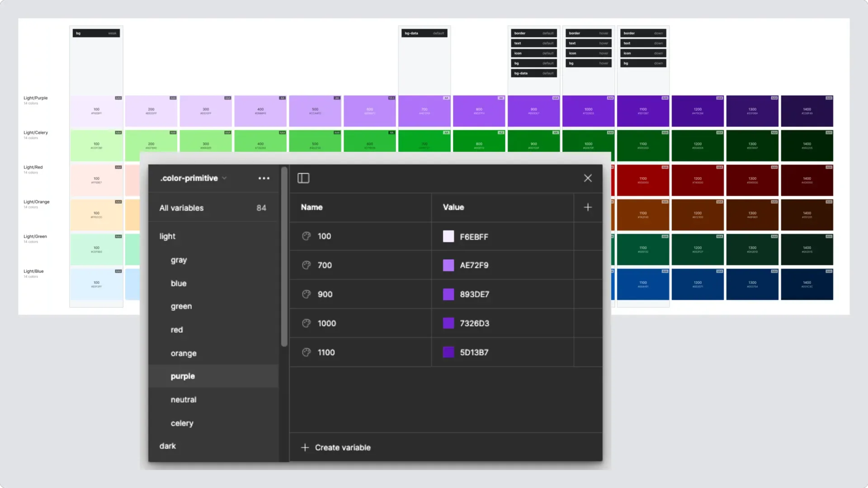Click hex value 5D13B7
Viewport: 868px width, 488px height.
(474, 352)
